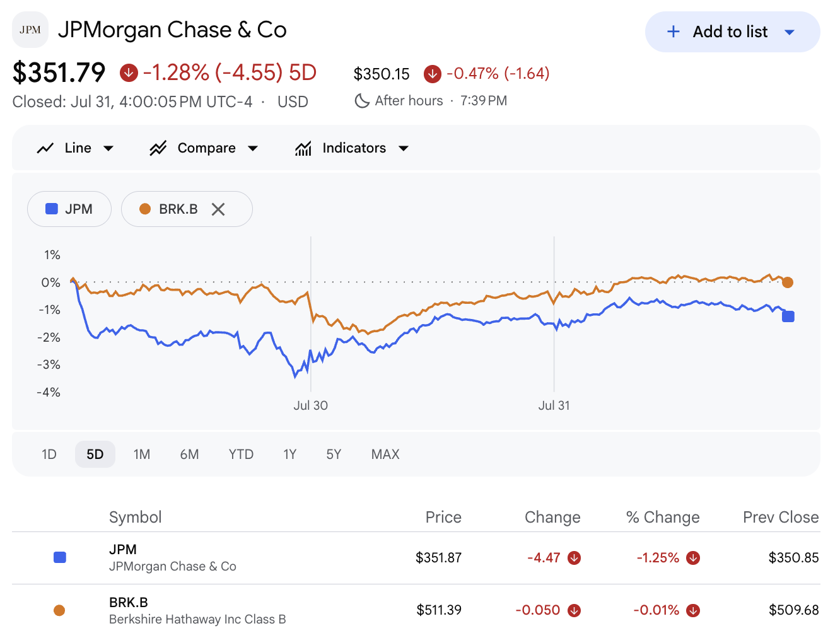Image resolution: width=840 pixels, height=638 pixels.
Task: Click the Line label in chart toolbar
Action: tap(78, 148)
